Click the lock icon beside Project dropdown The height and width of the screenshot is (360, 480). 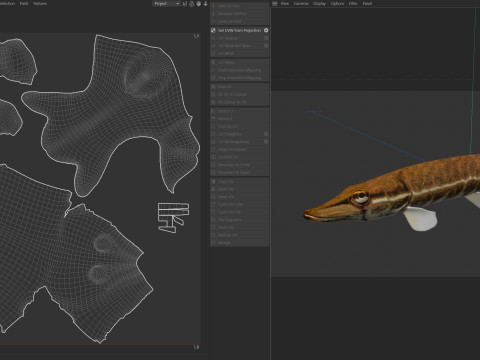tap(192, 4)
